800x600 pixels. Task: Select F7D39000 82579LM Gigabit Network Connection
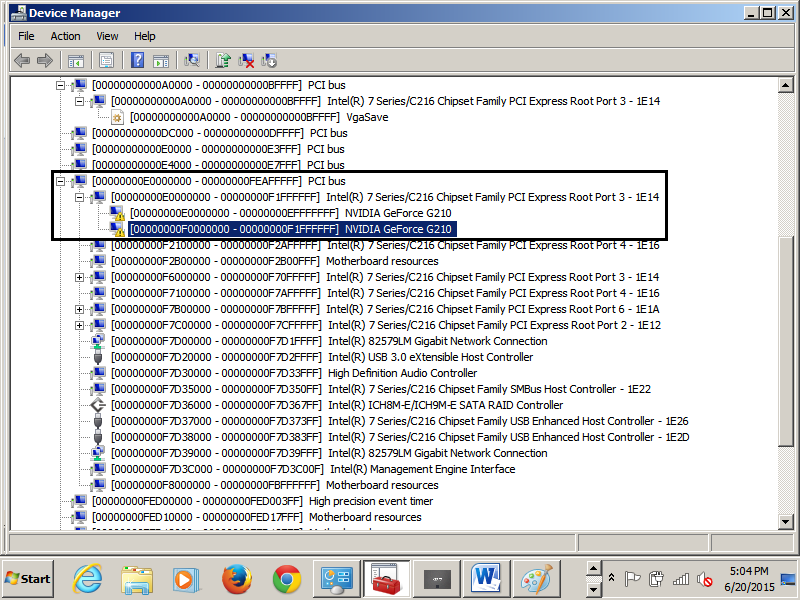pos(329,454)
